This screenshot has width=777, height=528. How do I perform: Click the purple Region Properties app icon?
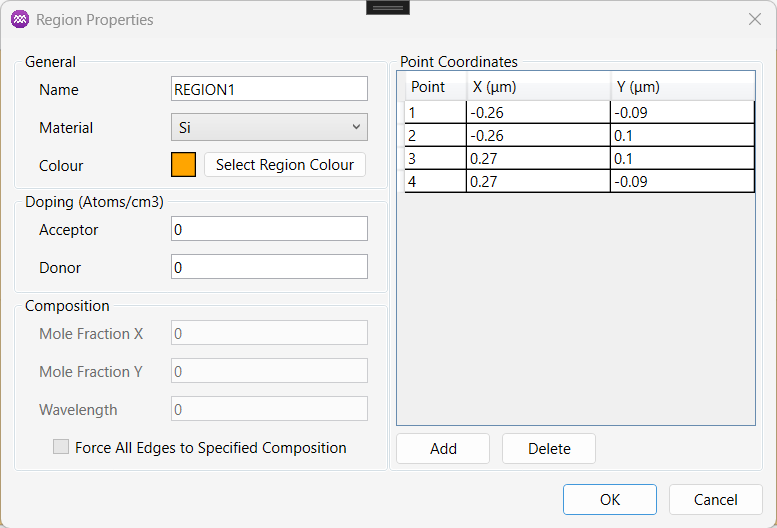[x=20, y=19]
